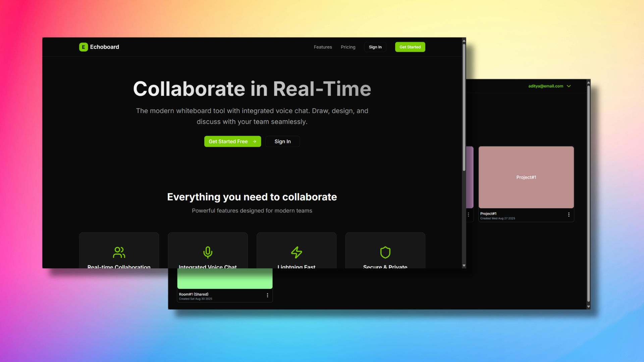Click the account dropdown chevron arrow
This screenshot has height=362, width=644.
click(569, 86)
